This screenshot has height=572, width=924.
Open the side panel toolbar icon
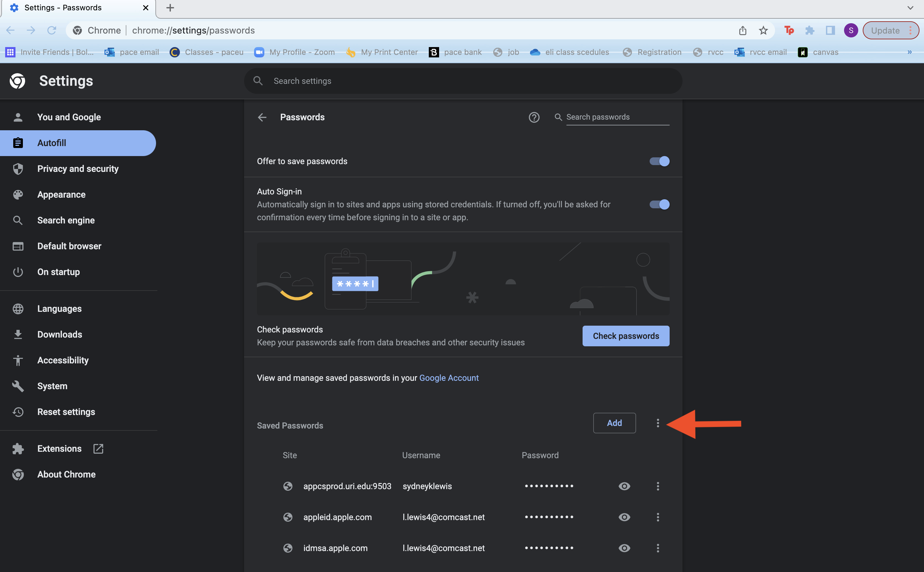coord(830,30)
